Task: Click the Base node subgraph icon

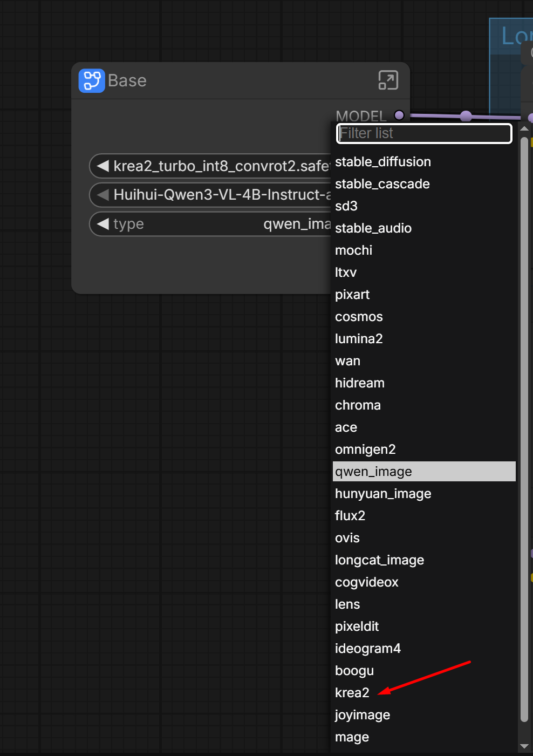Action: (x=92, y=81)
